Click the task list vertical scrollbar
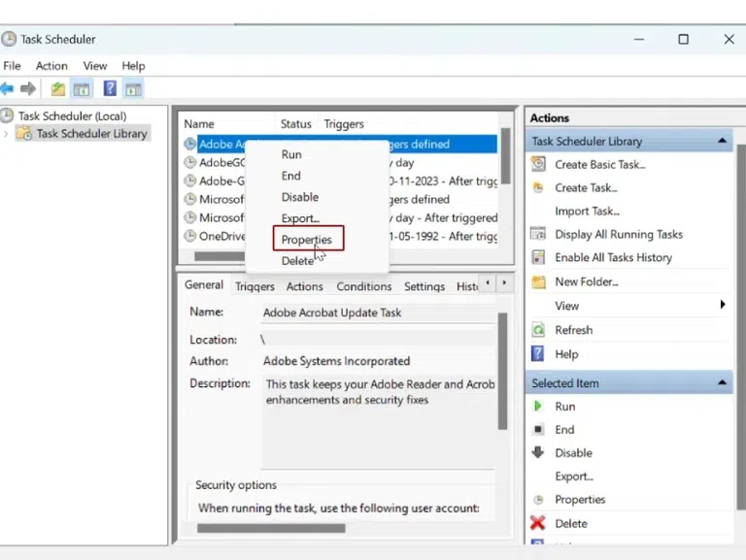The height and width of the screenshot is (560, 746). [505, 156]
